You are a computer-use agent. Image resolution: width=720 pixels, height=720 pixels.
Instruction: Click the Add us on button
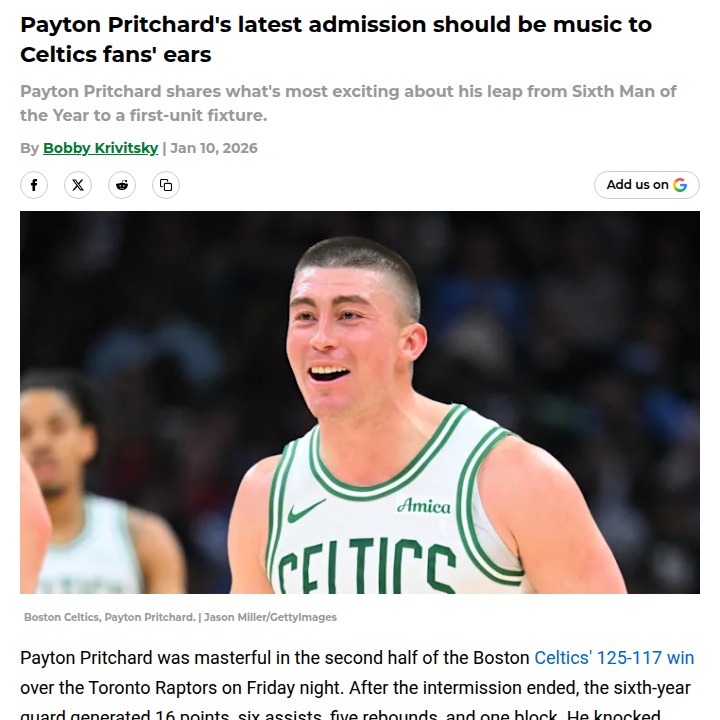pos(647,185)
